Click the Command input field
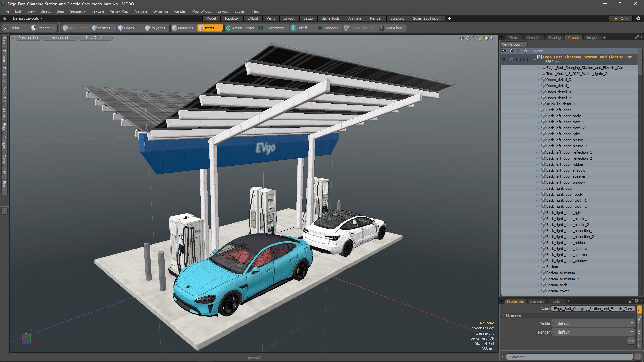Viewport: 644px width, 362px height. (569, 357)
